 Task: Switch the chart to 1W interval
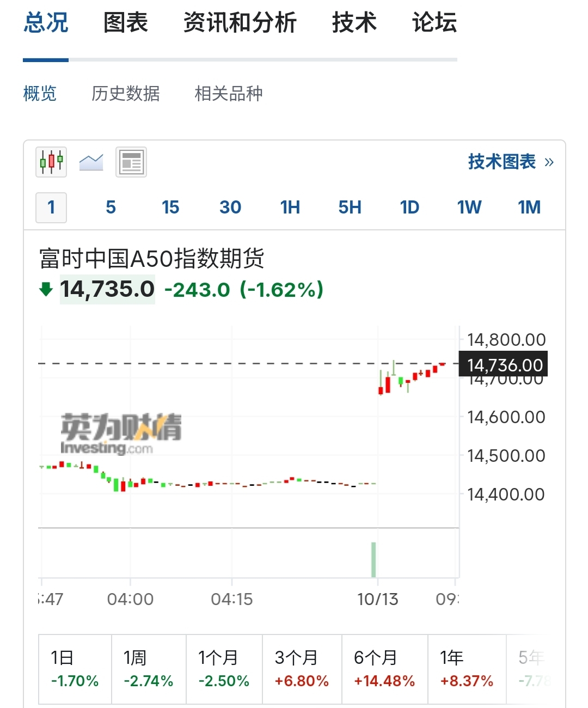pos(469,207)
